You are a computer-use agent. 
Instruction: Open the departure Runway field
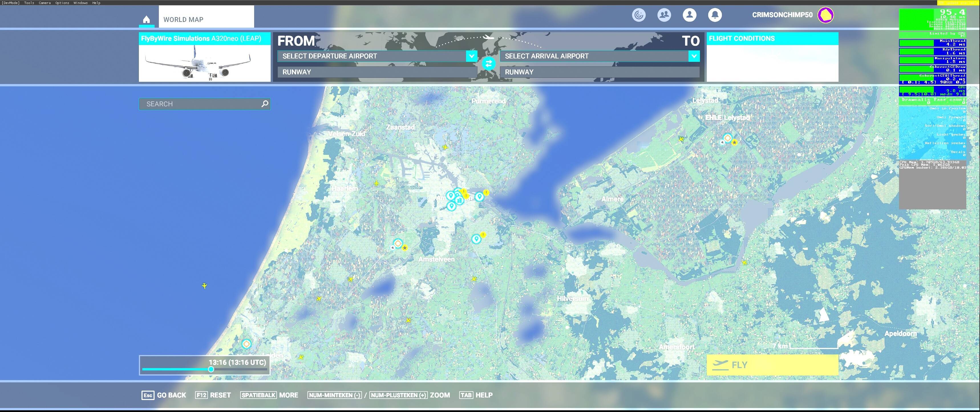[377, 72]
